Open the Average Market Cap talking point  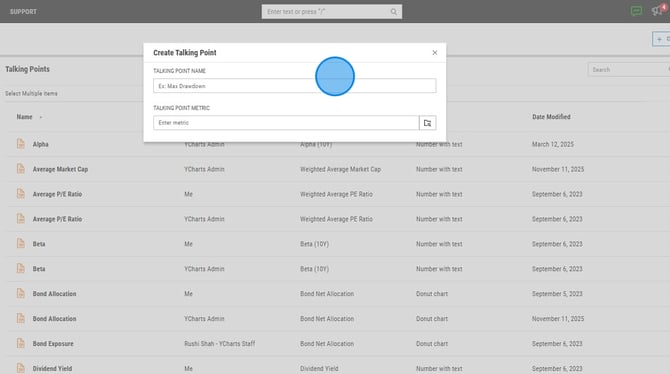[x=60, y=169]
